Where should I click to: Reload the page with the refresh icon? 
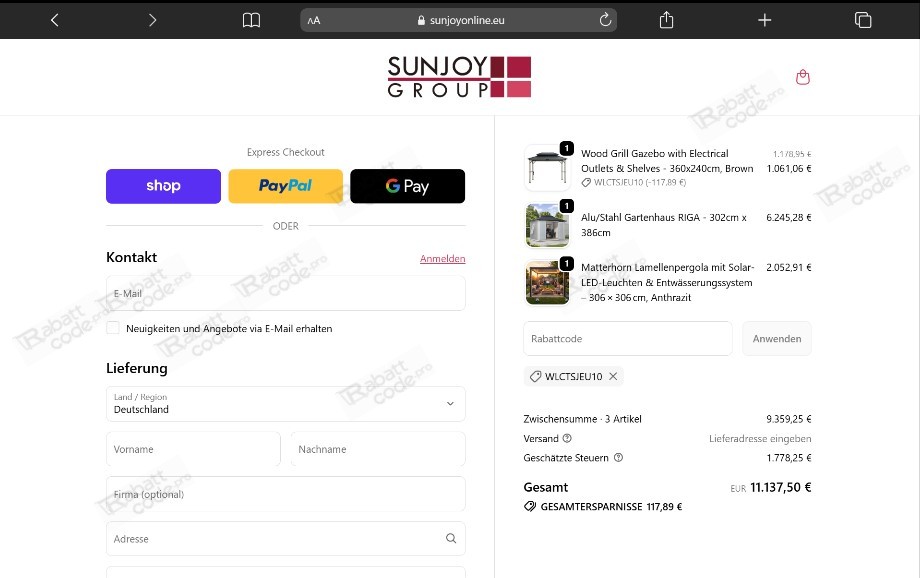click(x=605, y=20)
